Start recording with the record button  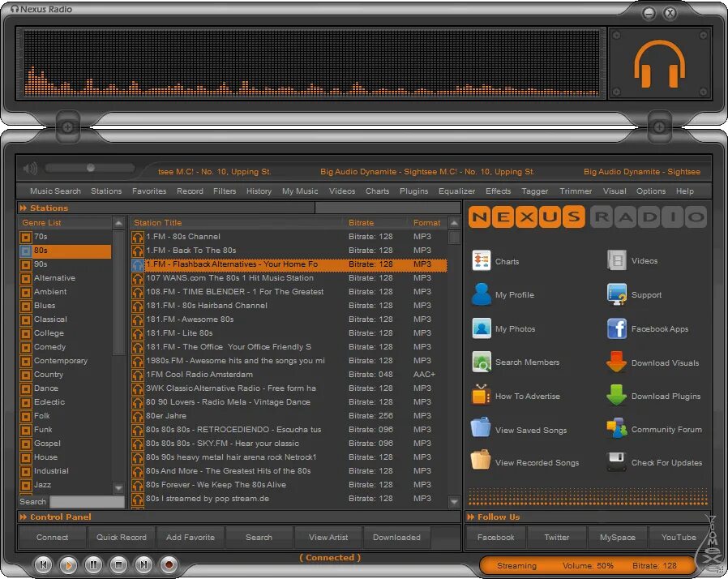point(169,564)
